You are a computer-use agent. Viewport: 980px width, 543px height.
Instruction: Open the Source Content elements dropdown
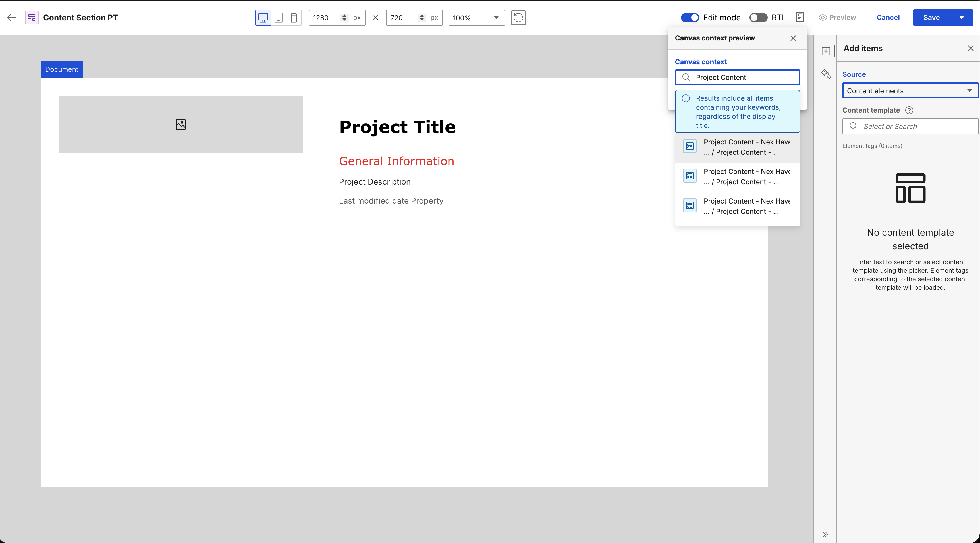pyautogui.click(x=910, y=91)
